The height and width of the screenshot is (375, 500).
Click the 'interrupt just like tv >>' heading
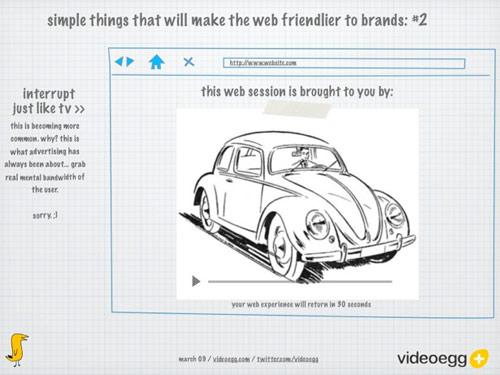coord(49,101)
